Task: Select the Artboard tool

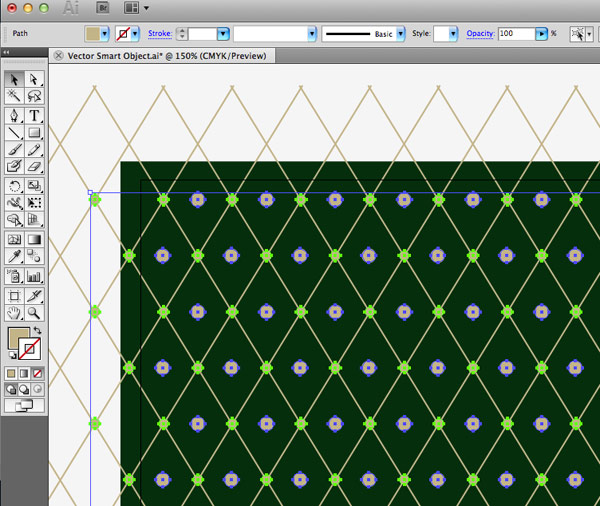Action: tap(15, 296)
